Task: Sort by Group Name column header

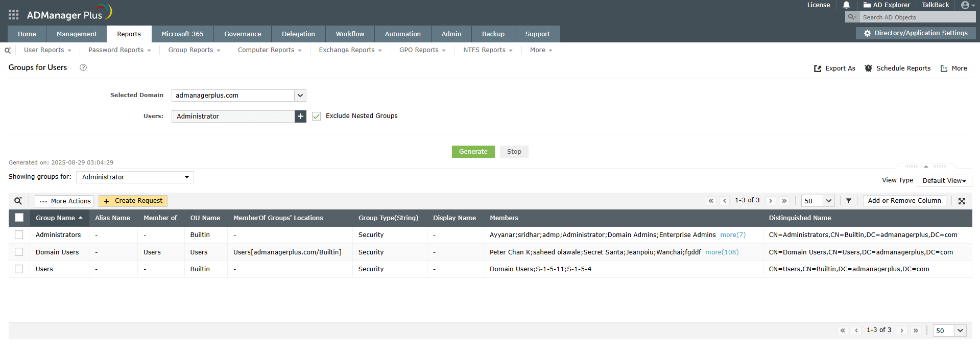Action: click(59, 218)
